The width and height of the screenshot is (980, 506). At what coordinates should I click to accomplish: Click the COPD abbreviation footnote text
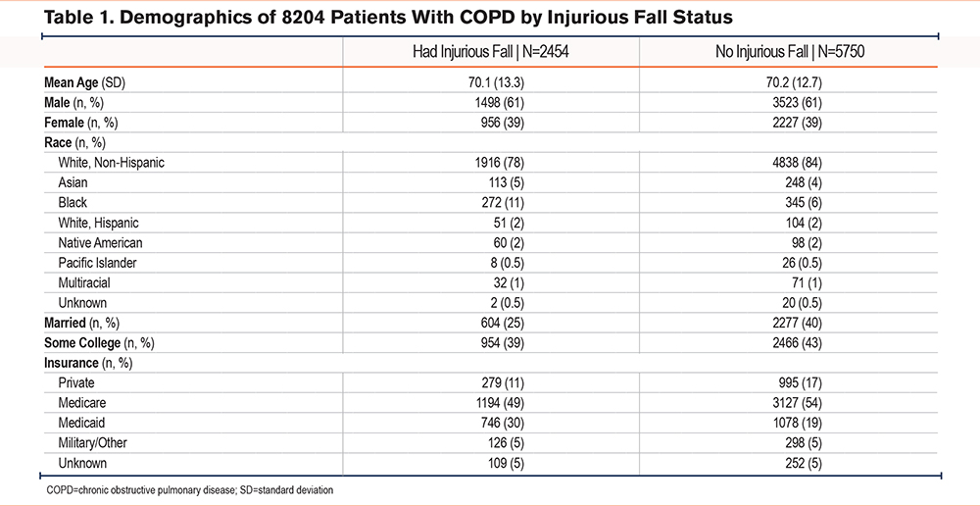click(x=190, y=489)
